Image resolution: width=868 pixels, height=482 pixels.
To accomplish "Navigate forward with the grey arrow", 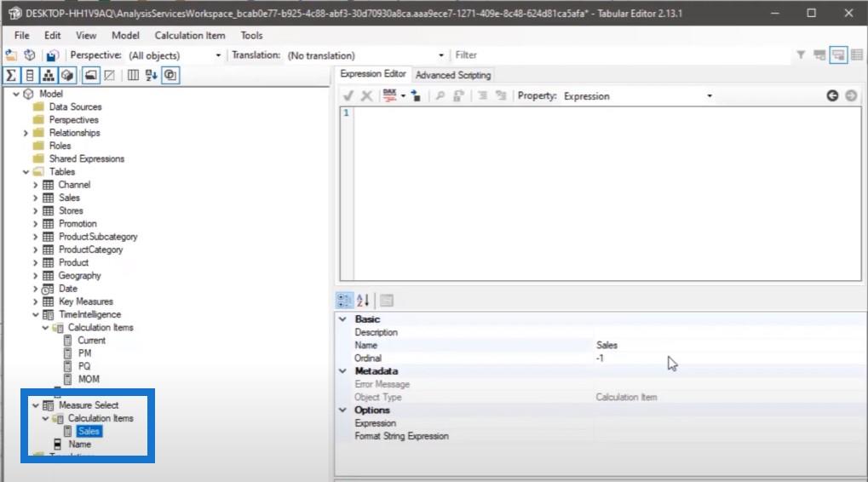I will click(852, 95).
